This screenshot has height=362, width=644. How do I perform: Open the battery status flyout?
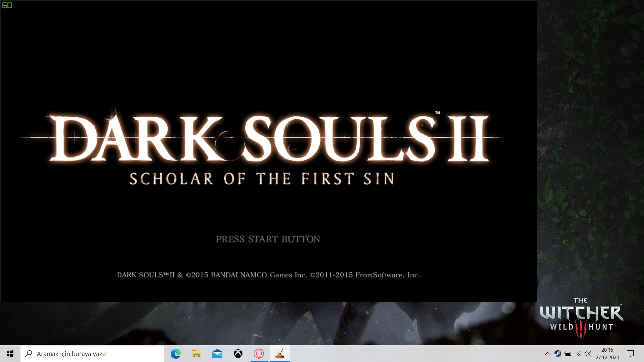(x=568, y=354)
